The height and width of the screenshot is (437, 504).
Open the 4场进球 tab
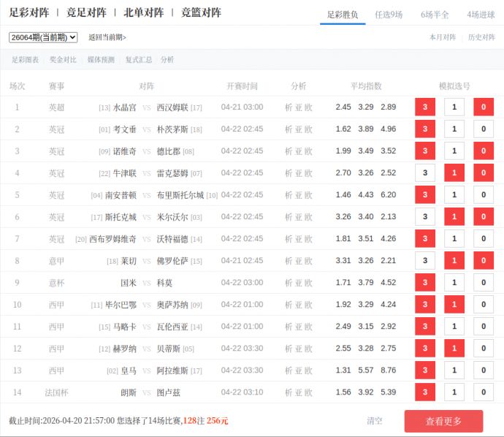coord(481,15)
